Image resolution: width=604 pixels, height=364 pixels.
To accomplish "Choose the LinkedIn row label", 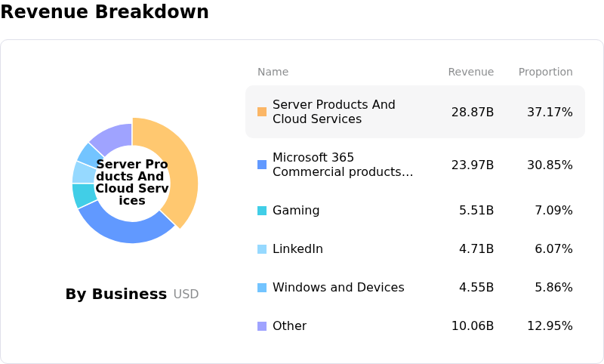I will 297,249.
